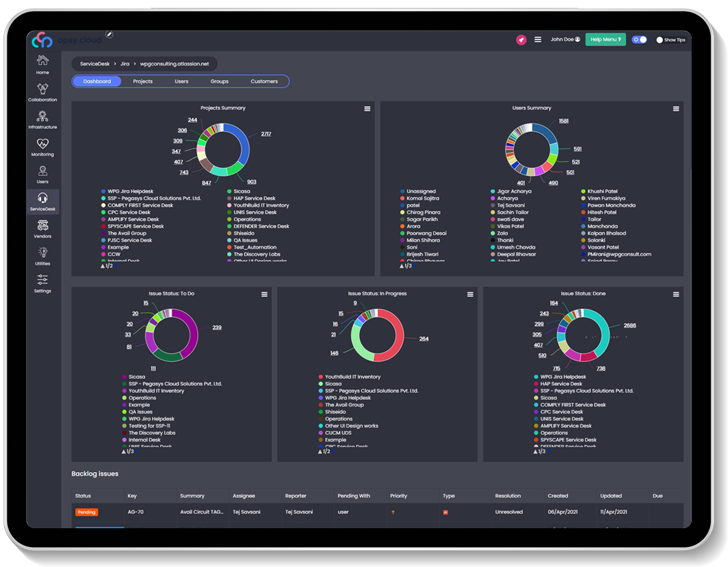Click the priority arrow icon in AG-70 row

tap(393, 512)
